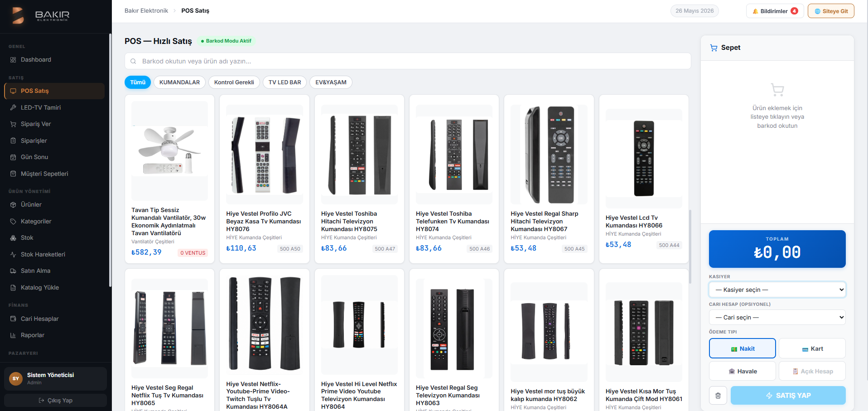Select Kart payment type
Viewport: 868px width, 411px height.
click(812, 348)
